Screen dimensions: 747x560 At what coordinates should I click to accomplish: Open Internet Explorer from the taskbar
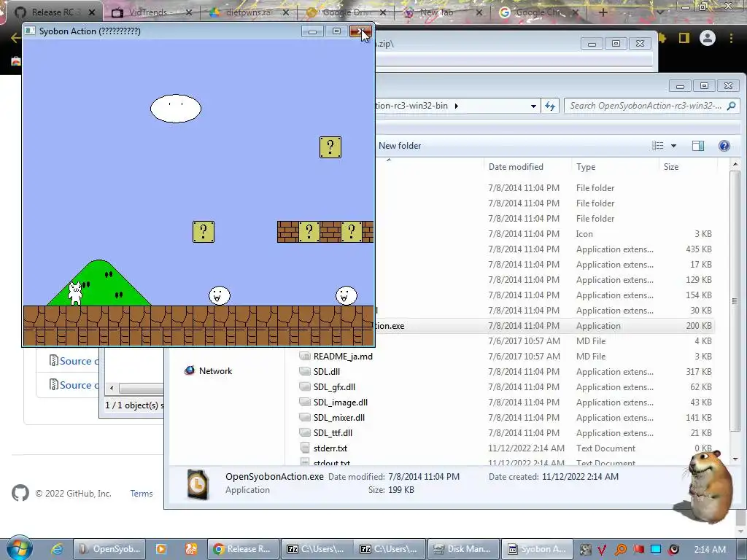point(57,549)
